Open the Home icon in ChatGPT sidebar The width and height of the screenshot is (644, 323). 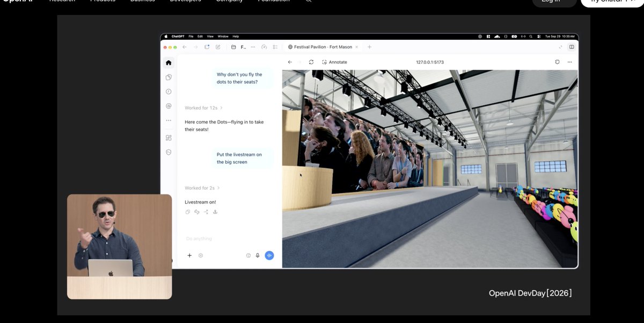(x=169, y=63)
